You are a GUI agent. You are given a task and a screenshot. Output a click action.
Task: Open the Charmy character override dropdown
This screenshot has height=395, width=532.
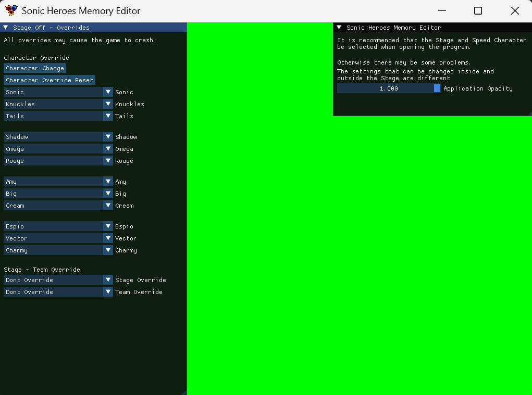pos(108,250)
